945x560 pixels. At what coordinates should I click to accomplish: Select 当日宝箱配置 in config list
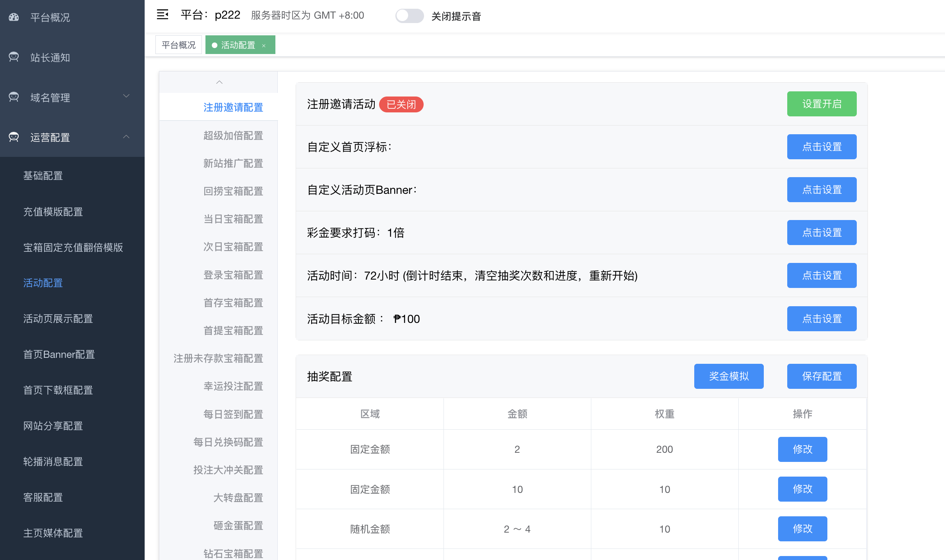[233, 219]
